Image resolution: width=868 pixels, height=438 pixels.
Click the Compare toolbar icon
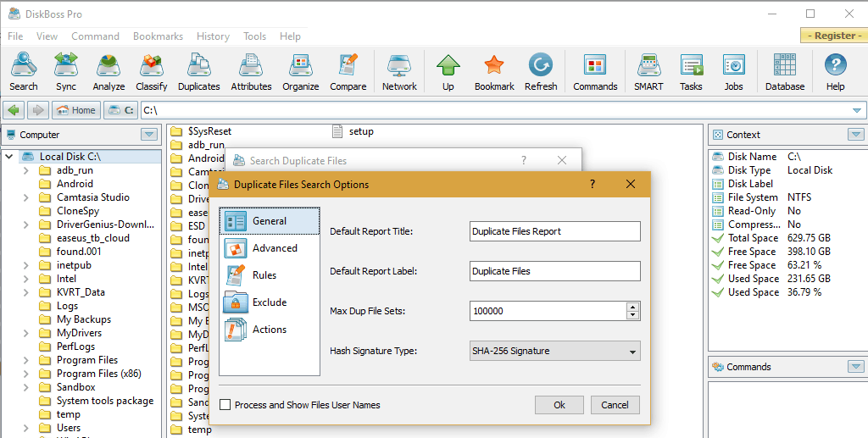click(x=348, y=72)
